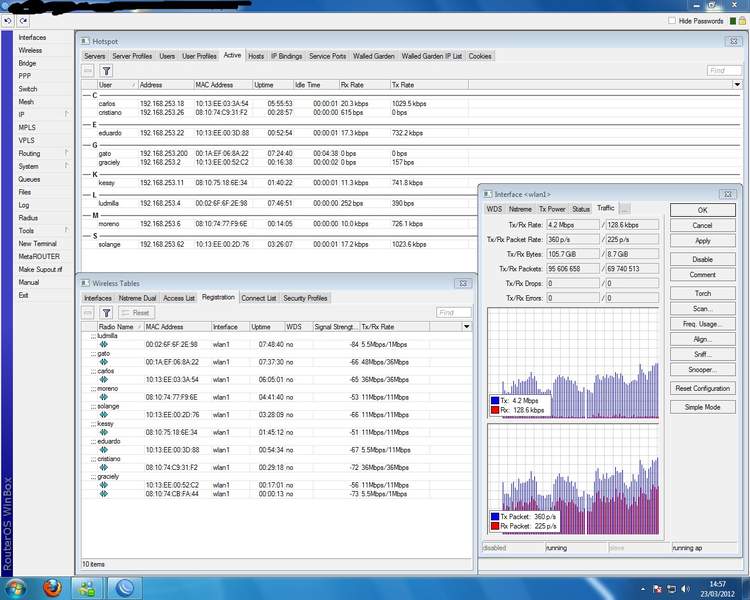This screenshot has height=600, width=750.
Task: Click the Find field in Wireless Tables
Action: (453, 313)
